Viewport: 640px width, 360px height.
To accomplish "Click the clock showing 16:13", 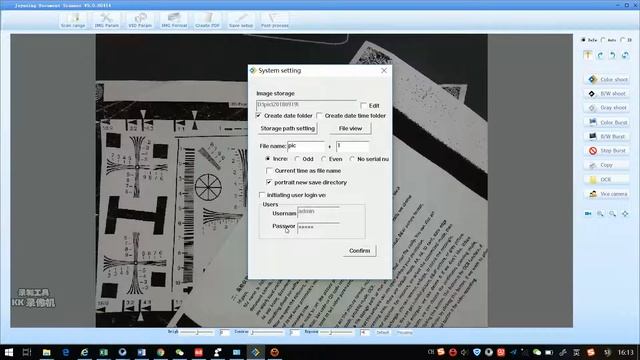I will pos(625,352).
